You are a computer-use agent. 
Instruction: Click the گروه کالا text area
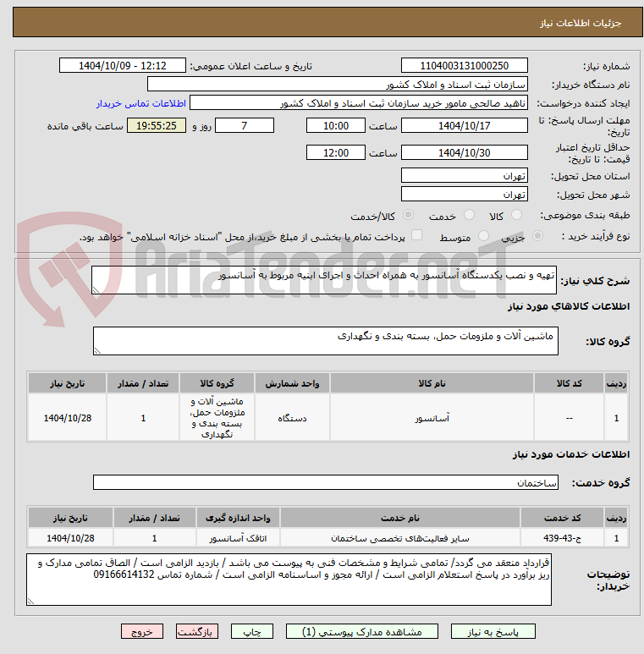pyautogui.click(x=325, y=341)
